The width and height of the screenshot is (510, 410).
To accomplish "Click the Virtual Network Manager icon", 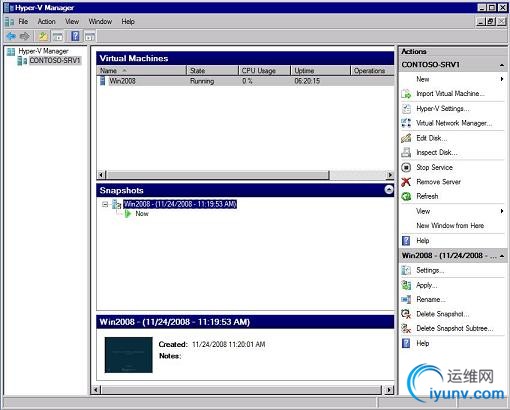I will pos(406,123).
